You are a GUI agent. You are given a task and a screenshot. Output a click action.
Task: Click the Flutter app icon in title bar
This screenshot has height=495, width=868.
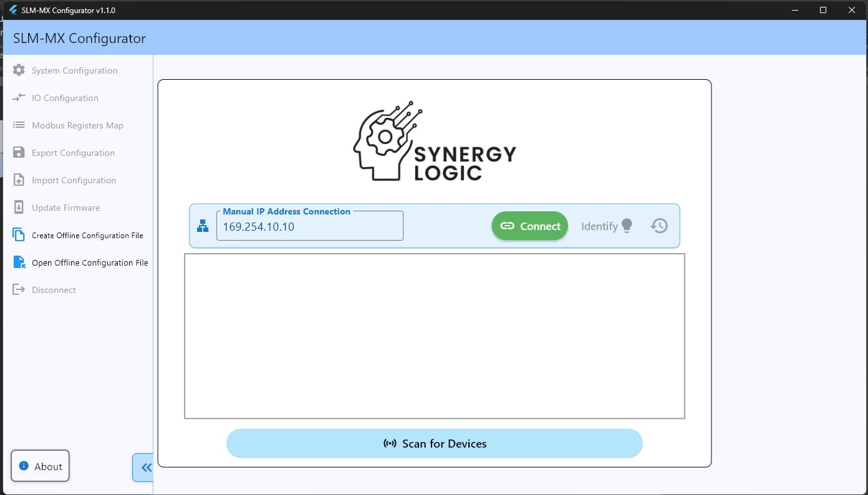(x=12, y=10)
